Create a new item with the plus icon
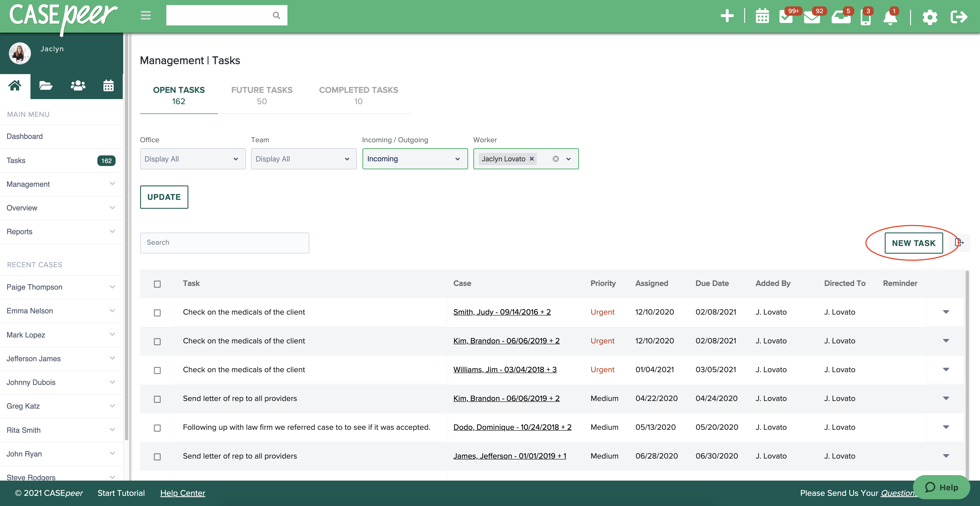980x506 pixels. tap(727, 16)
